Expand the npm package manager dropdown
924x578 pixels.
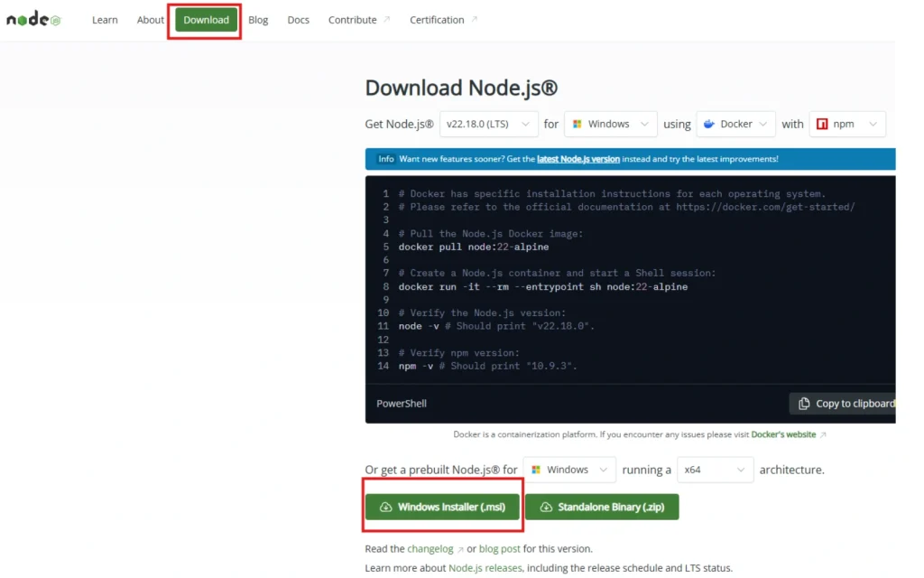pos(847,124)
